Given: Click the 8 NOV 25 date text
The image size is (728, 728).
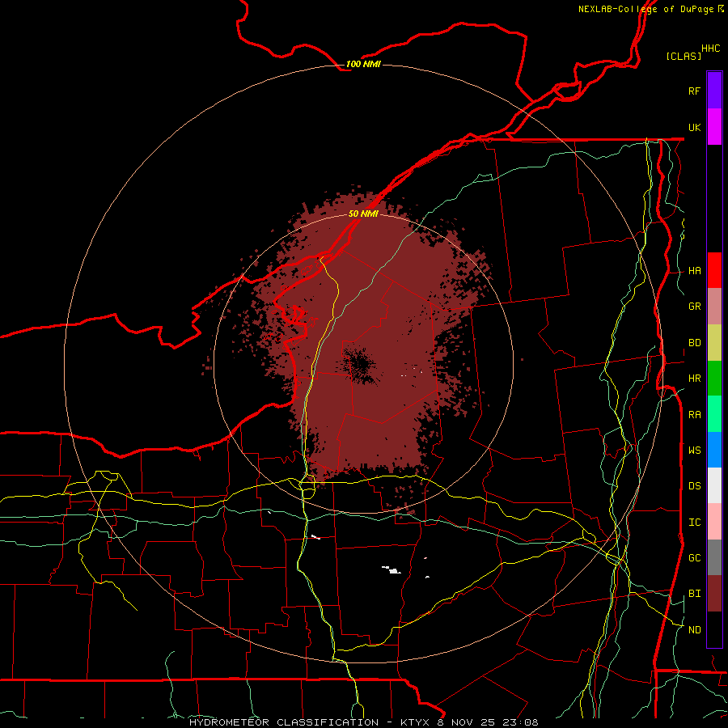Looking at the screenshot, I should coord(465,722).
